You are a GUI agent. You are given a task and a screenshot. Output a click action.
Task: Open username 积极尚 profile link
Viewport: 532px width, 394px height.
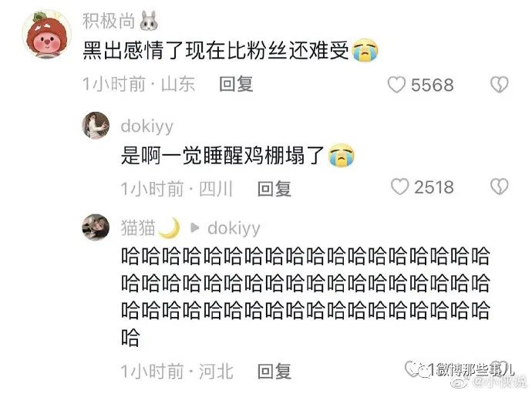(109, 21)
